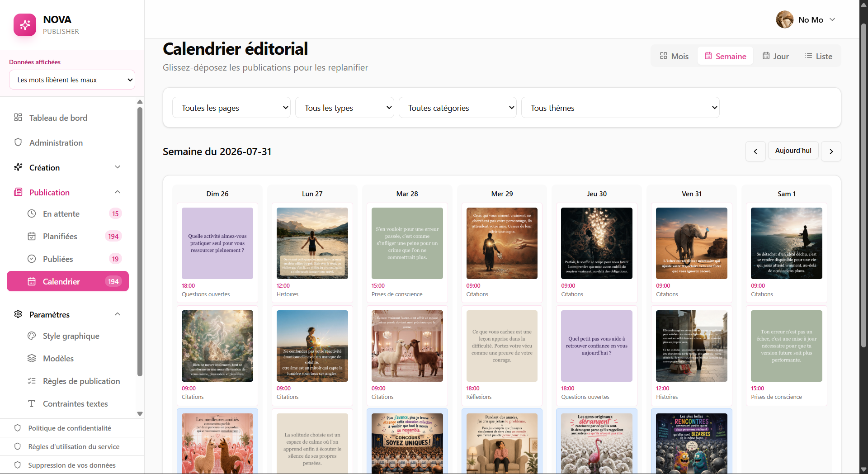This screenshot has width=868, height=474.
Task: Jump to Aujourd'hui
Action: 793,151
